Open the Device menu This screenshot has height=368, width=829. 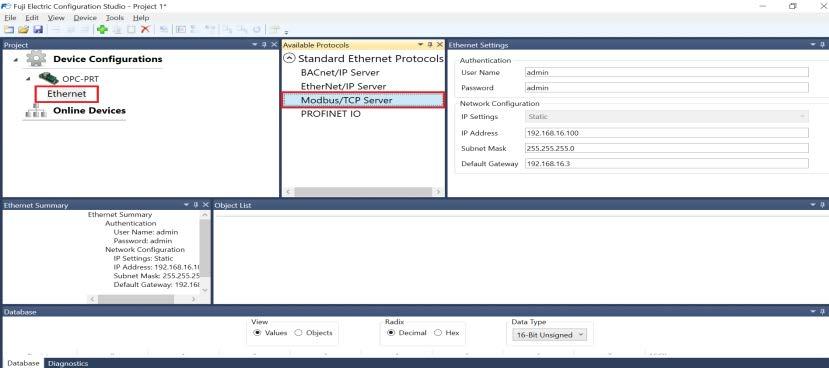tap(85, 17)
